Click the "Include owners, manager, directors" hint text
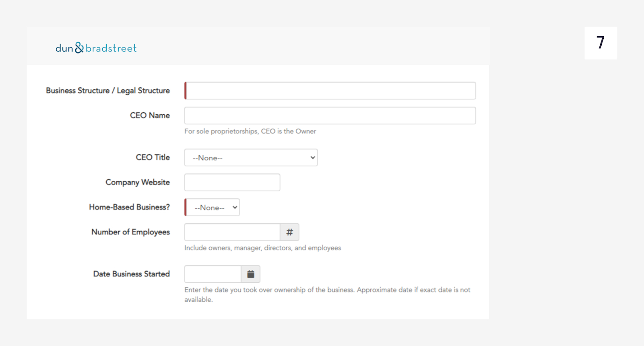 (x=262, y=248)
